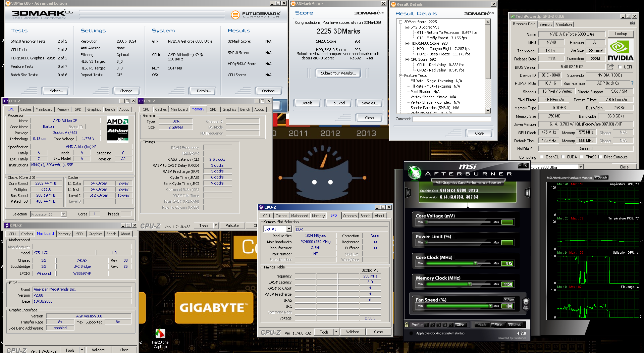Check the OpenCL computing checkbox

click(541, 157)
